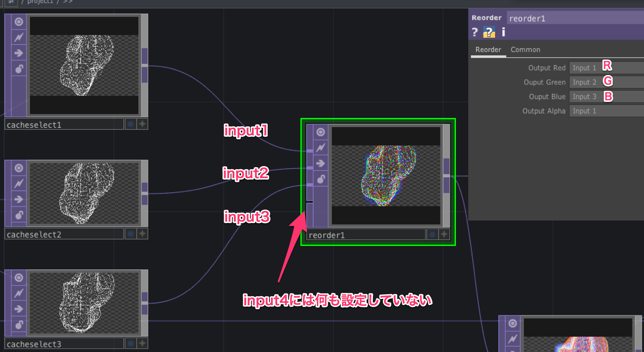
Task: Toggle viewer active flag on reorder1
Action: click(321, 132)
